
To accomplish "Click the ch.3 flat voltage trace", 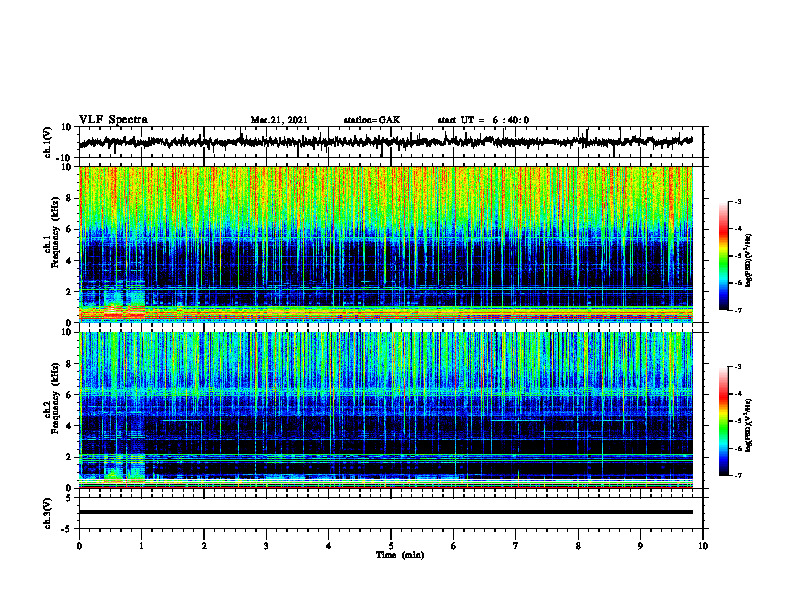I will (386, 512).
